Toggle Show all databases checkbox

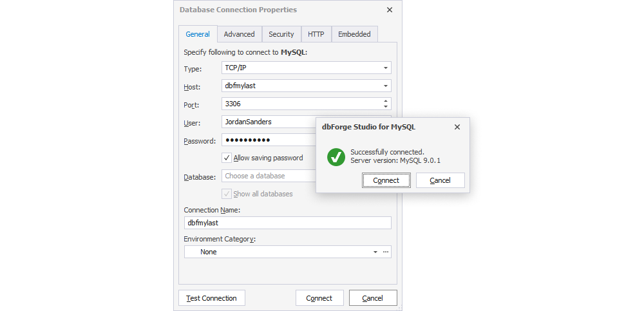tap(227, 194)
